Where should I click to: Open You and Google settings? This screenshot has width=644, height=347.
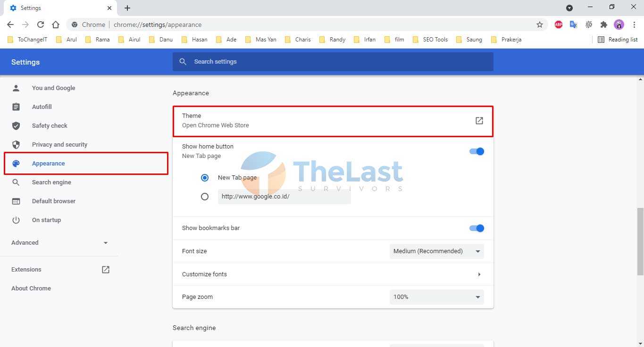click(x=53, y=88)
